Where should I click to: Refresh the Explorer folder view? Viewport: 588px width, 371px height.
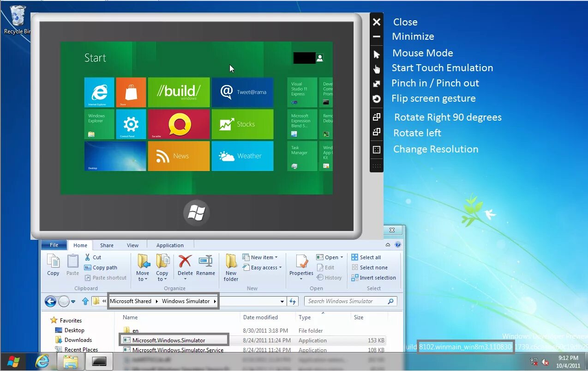point(293,301)
